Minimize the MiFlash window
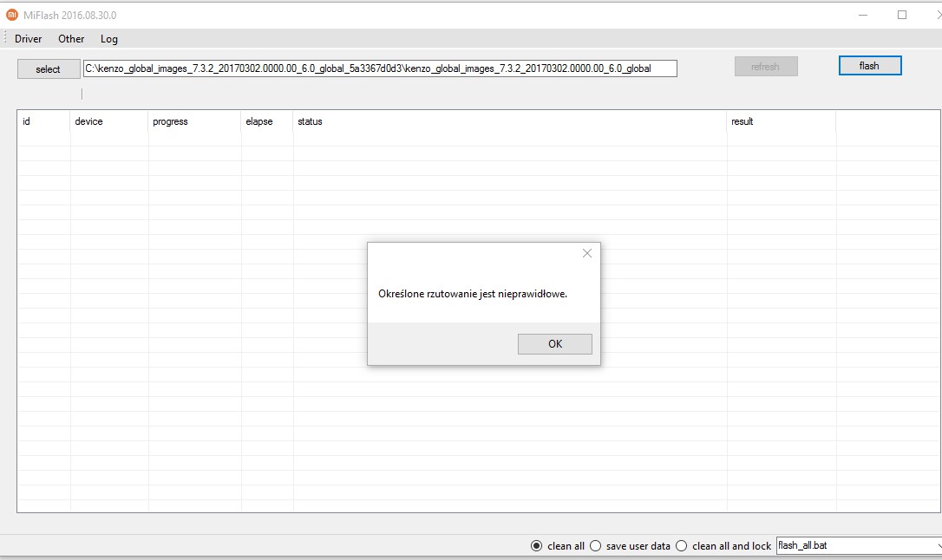Screen dimensions: 942x560 coord(864,15)
